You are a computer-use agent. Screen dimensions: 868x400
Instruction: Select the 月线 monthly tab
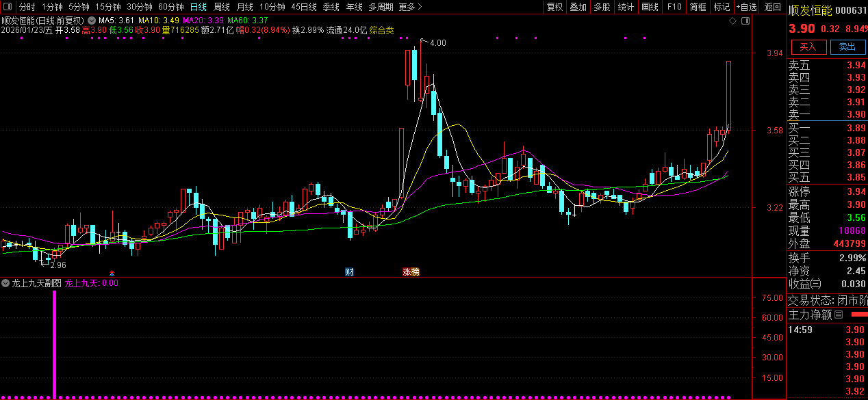pos(244,7)
